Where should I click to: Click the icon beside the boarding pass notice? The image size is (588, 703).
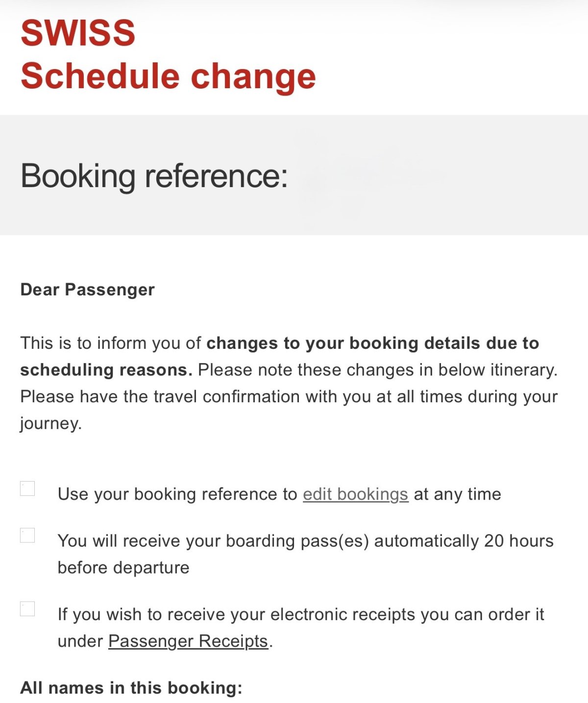[27, 535]
